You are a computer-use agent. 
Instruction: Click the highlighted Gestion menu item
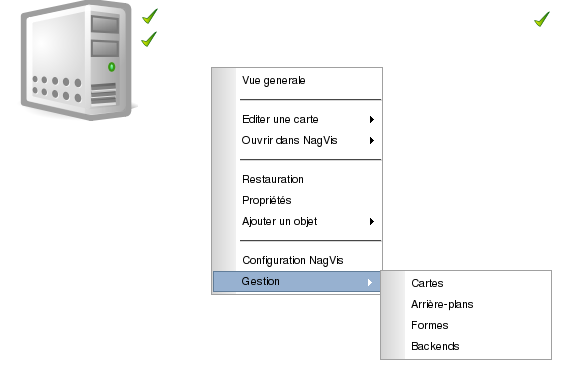(297, 281)
